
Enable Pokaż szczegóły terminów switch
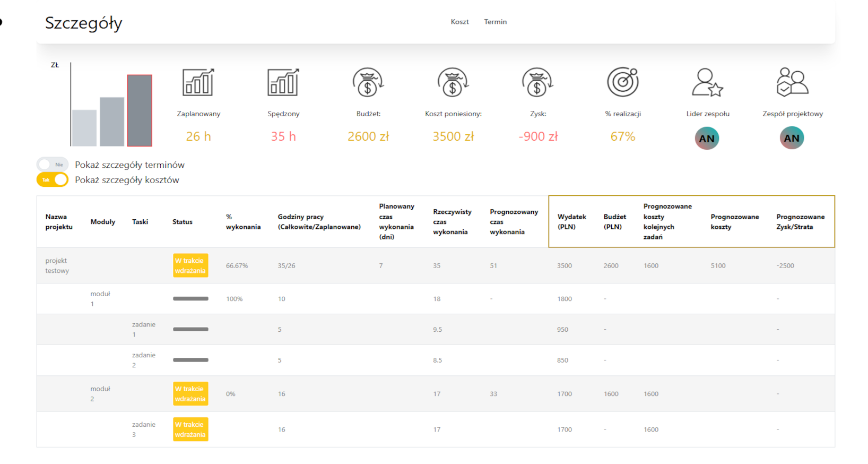[x=53, y=165]
